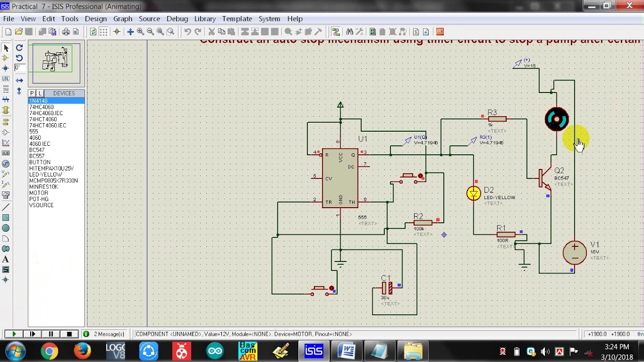The height and width of the screenshot is (362, 644).
Task: Choose the 2D text tool
Action: pos(6,259)
